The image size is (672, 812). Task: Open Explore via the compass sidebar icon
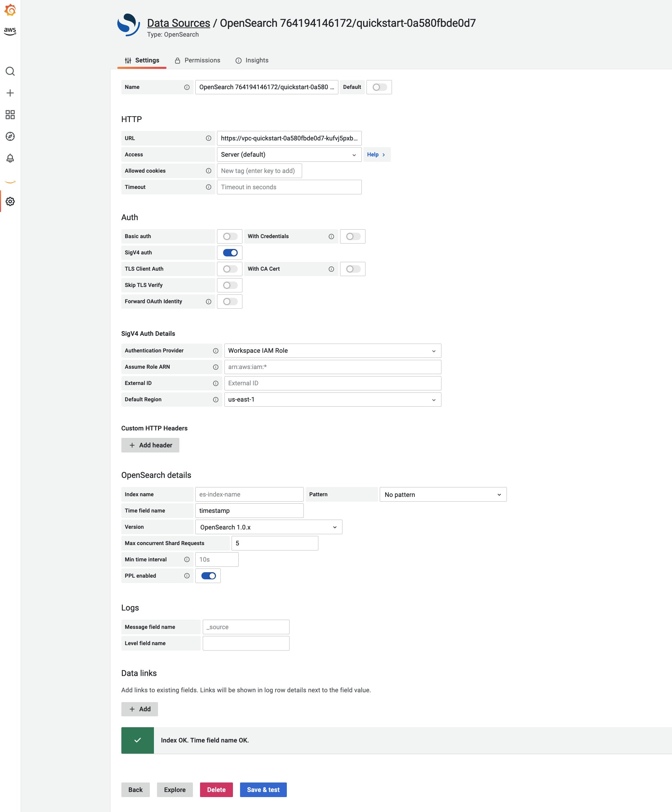(11, 136)
